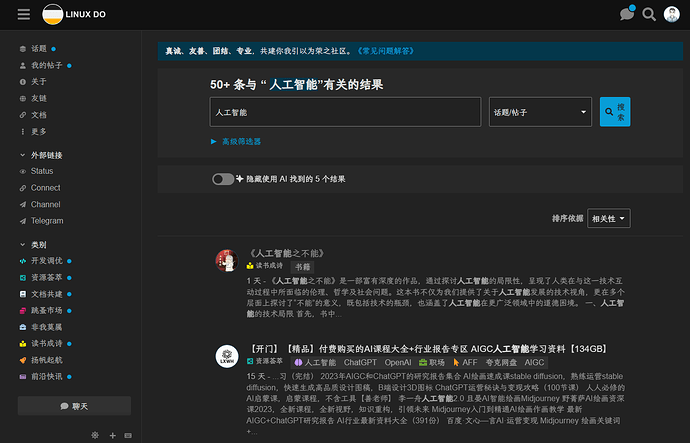The width and height of the screenshot is (690, 443).
Task: Click the sparkle AI icon beside toggle
Action: (239, 179)
